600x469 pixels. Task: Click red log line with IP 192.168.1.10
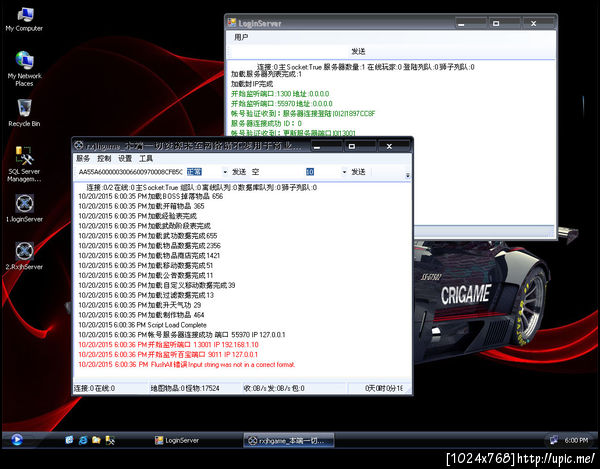tap(168, 345)
